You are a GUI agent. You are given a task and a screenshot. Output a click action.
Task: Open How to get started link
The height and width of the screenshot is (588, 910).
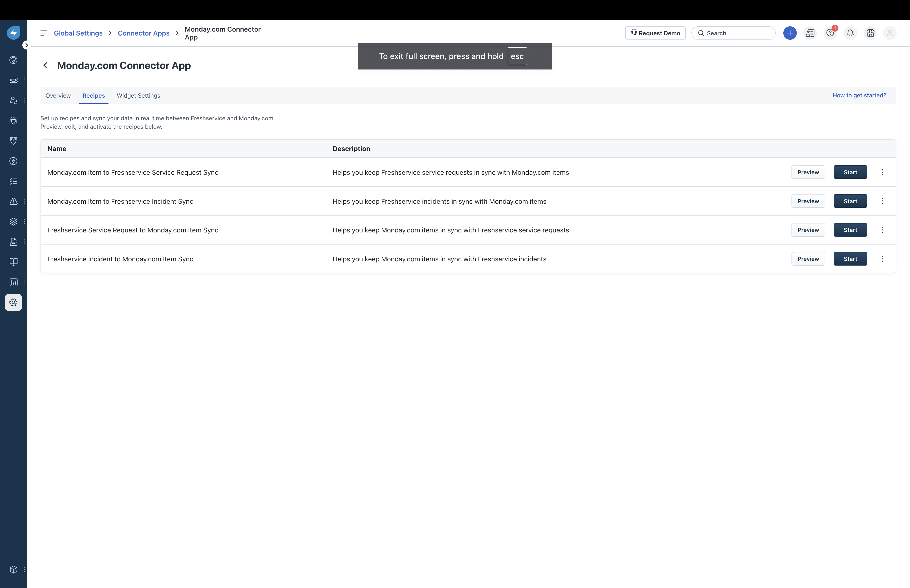[859, 96]
